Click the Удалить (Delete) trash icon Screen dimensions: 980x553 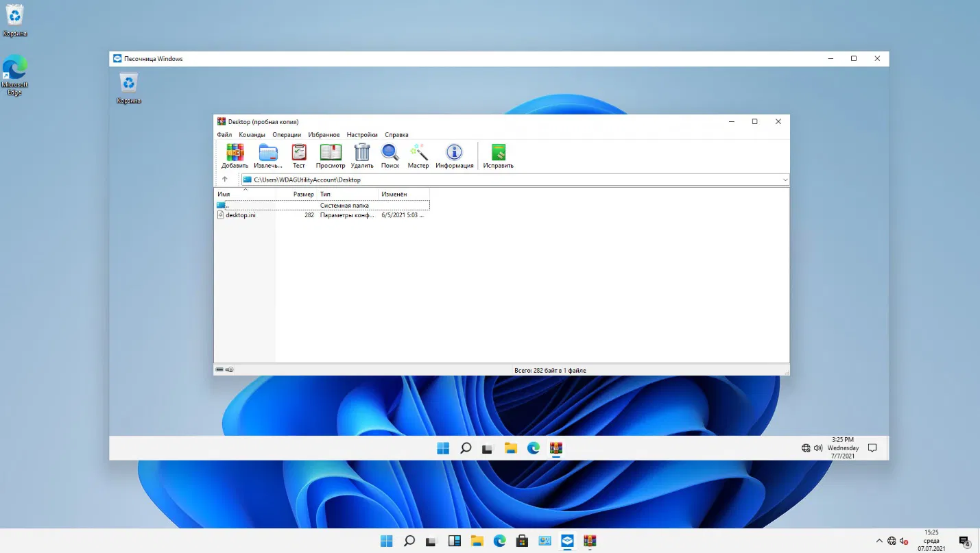point(362,156)
